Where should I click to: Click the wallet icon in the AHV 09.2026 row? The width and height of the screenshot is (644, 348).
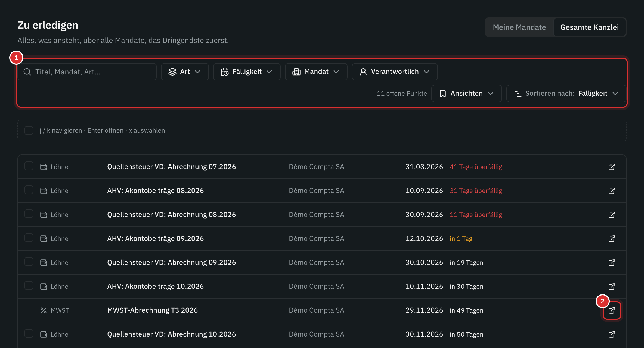pyautogui.click(x=44, y=239)
